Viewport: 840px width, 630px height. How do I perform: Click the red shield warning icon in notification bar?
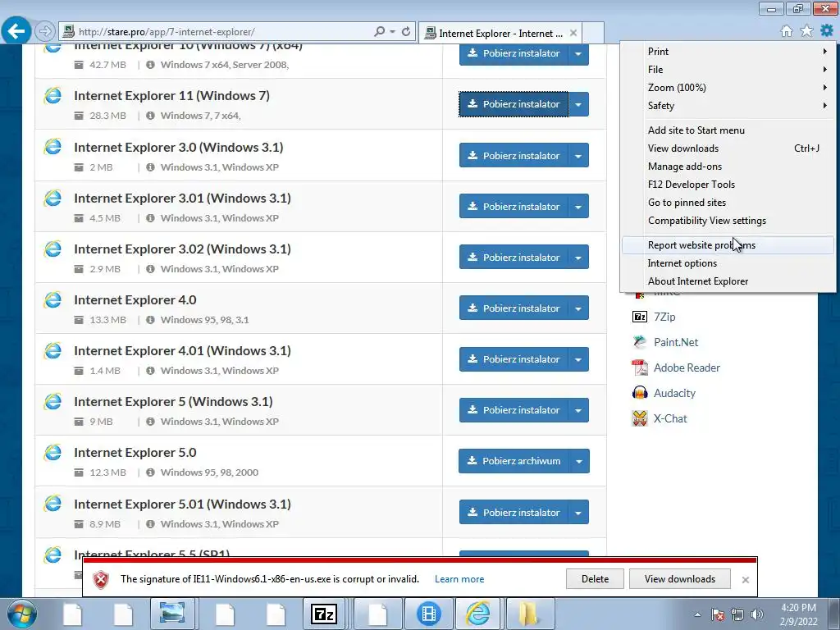point(101,580)
